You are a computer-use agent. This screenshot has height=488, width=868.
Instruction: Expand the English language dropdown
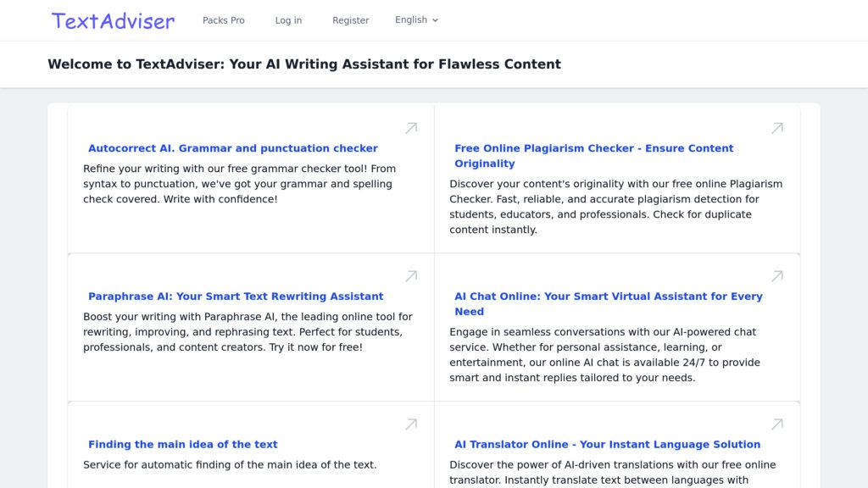416,20
